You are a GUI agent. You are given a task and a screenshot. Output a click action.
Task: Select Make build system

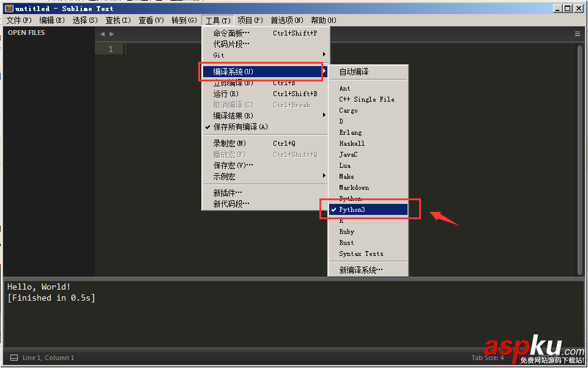coord(368,176)
